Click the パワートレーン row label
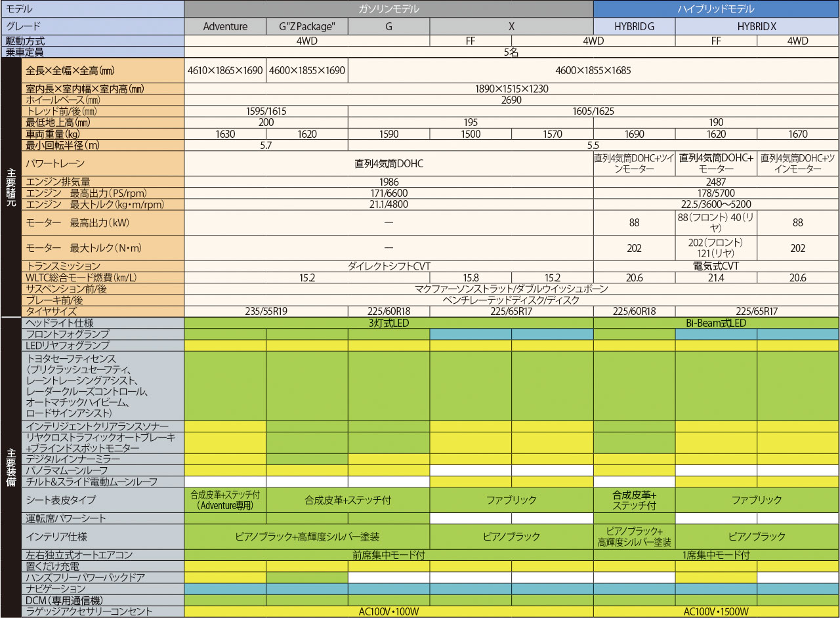Image resolution: width=840 pixels, height=618 pixels. pos(103,163)
